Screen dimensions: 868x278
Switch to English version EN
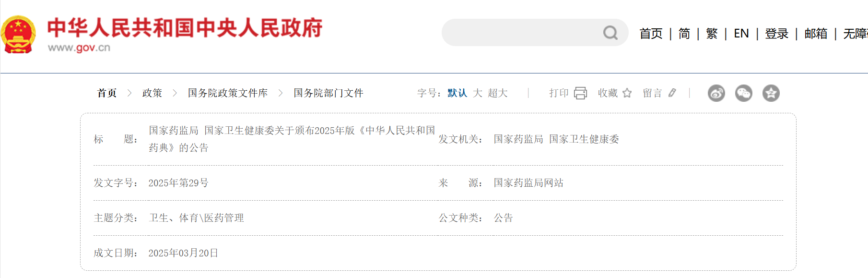(741, 34)
